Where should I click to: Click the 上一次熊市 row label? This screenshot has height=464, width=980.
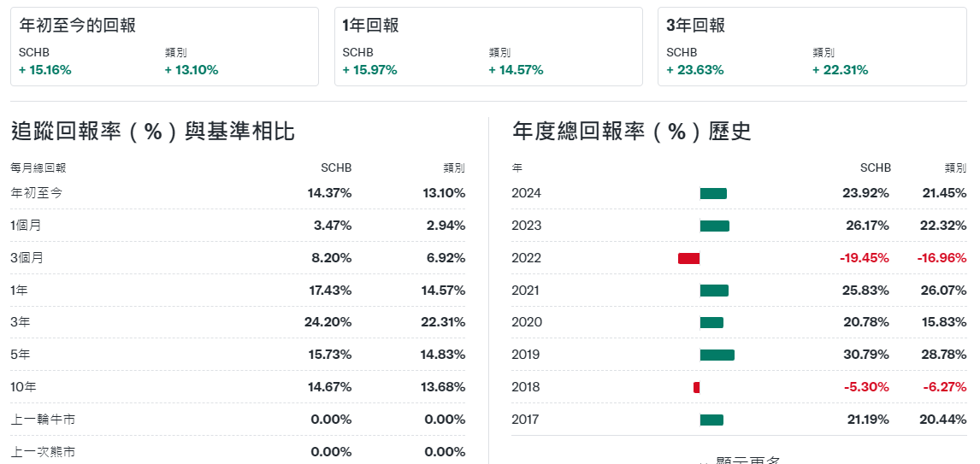[x=43, y=452]
